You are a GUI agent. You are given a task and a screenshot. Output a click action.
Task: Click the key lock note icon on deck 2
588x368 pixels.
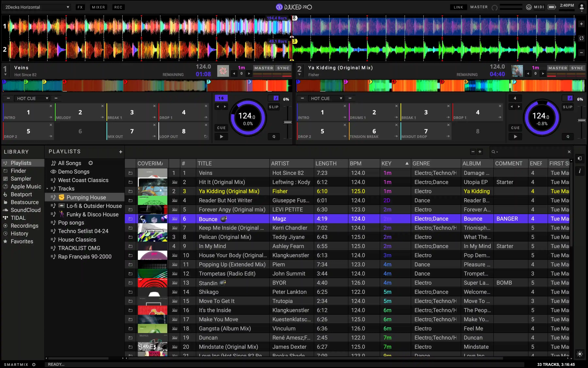(570, 98)
